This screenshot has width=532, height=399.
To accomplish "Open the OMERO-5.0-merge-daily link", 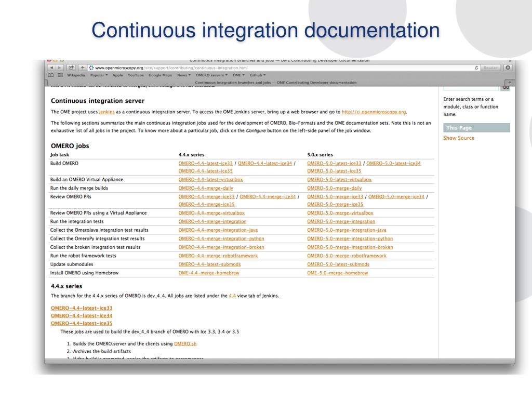I will 335,188.
